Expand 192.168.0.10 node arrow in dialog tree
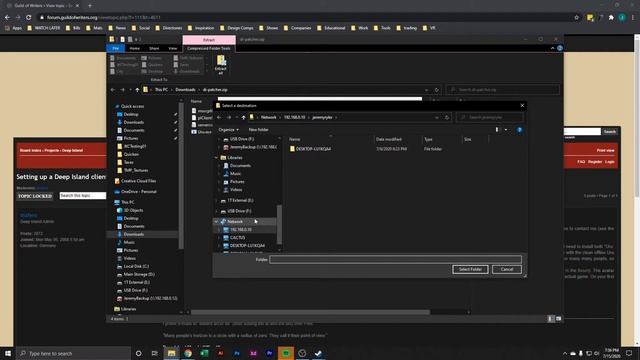 pos(219,230)
